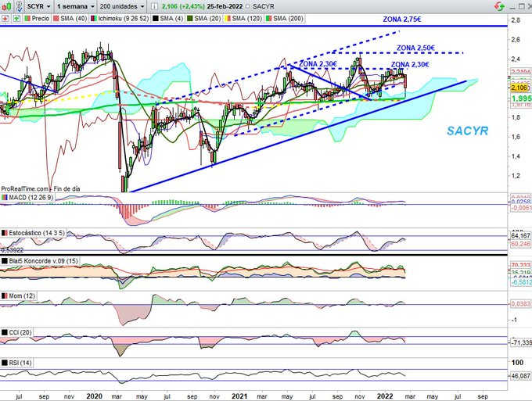Image resolution: width=532 pixels, height=401 pixels.
Task: Click the Precio color swatch icon
Action: pos(27,19)
